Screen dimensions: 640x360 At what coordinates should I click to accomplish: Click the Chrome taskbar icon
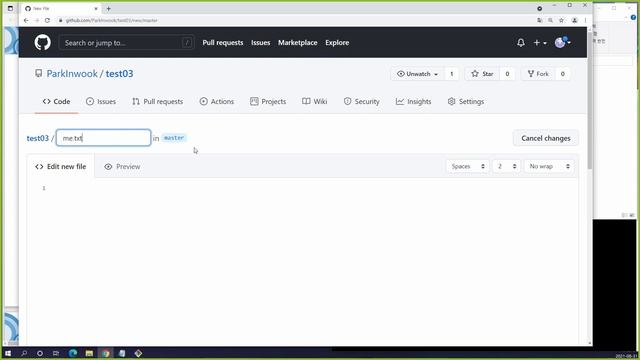[106, 353]
